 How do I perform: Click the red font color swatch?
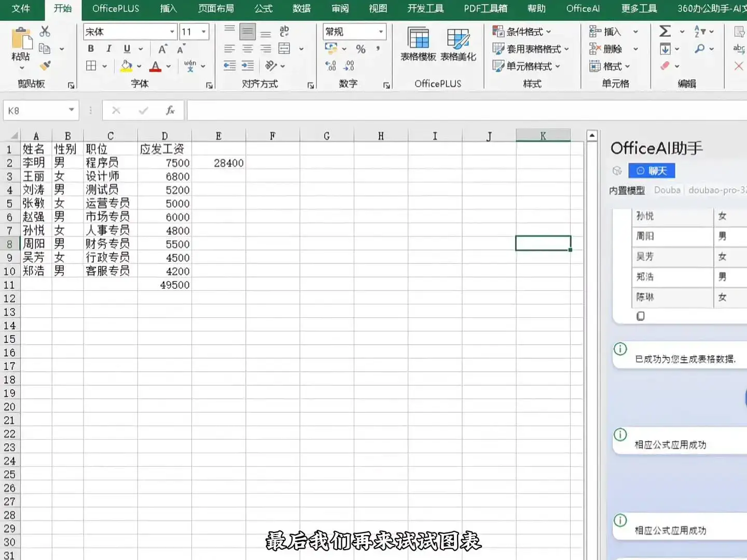tap(156, 69)
